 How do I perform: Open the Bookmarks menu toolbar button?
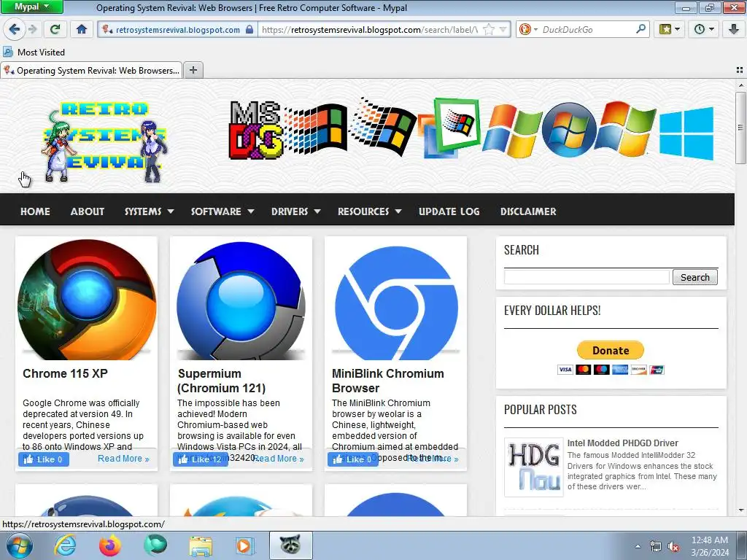tap(669, 29)
